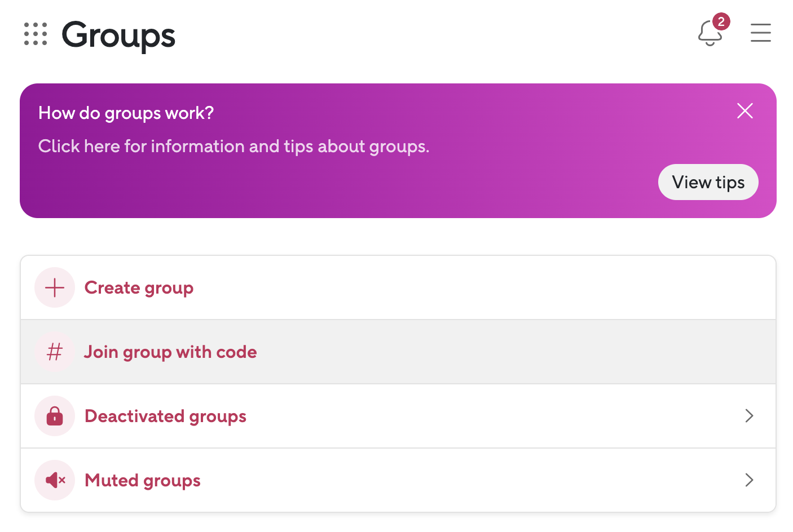Open the app launcher grid icon
The image size is (793, 532).
[x=36, y=34]
